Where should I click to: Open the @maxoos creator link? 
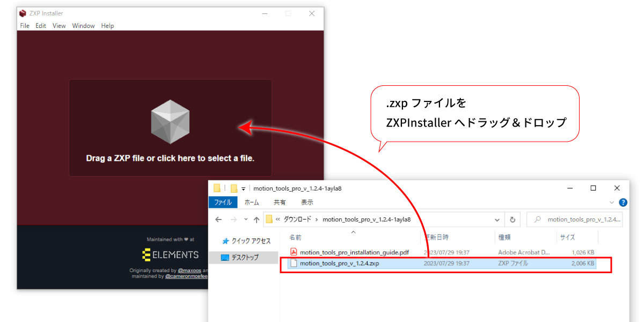click(189, 270)
